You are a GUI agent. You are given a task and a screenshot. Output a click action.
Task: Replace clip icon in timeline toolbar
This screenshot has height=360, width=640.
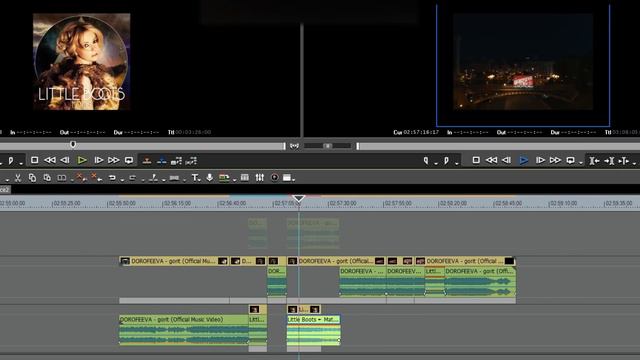click(62, 178)
